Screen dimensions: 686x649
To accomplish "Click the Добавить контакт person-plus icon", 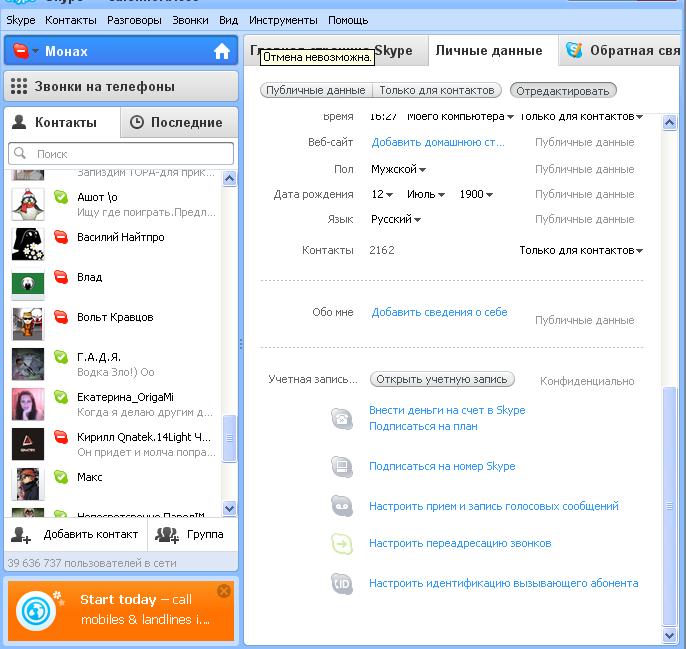I will click(x=21, y=535).
